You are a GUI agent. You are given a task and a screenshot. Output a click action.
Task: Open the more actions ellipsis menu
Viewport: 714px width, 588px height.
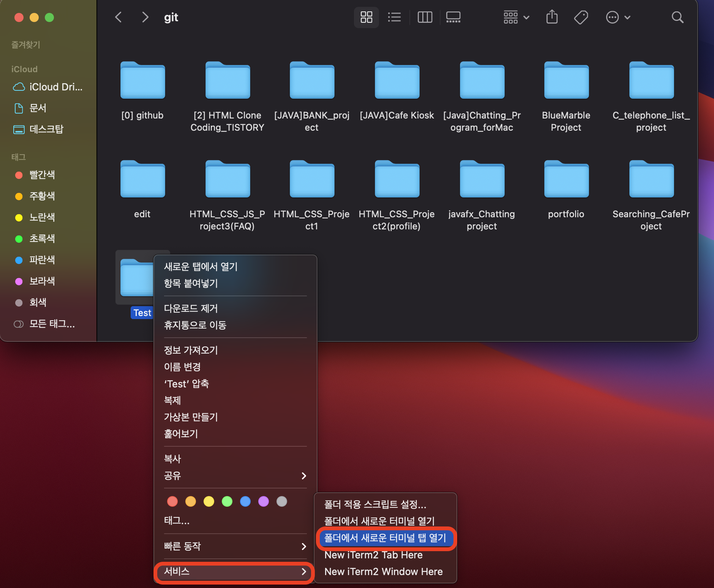(x=618, y=17)
